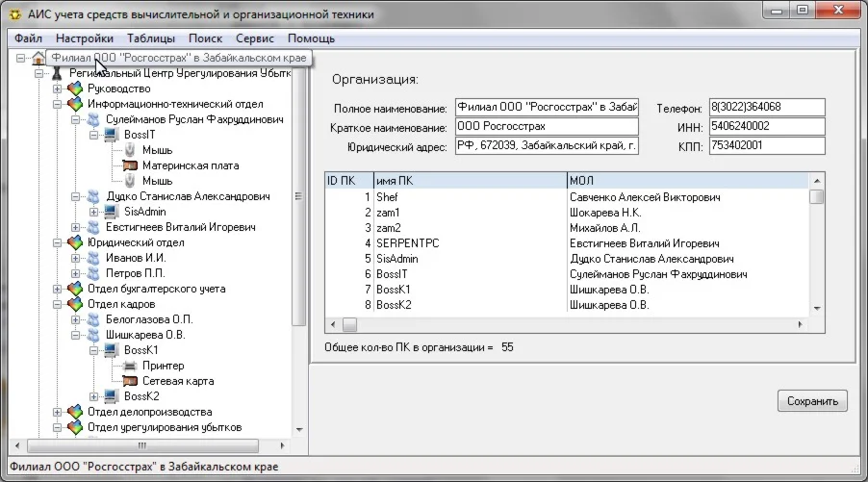Expand the Отдел бухгалтерского учета node

point(58,290)
